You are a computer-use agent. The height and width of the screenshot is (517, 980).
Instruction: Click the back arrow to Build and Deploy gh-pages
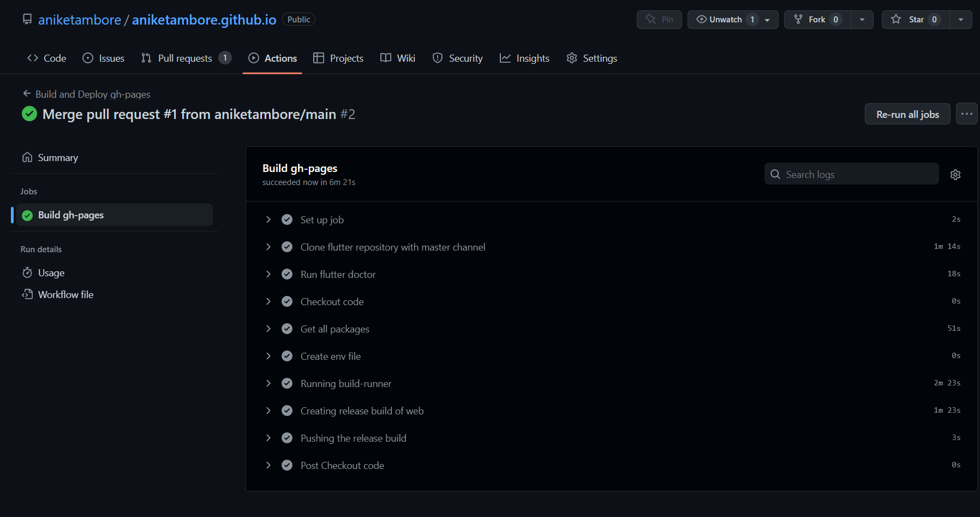click(x=27, y=93)
